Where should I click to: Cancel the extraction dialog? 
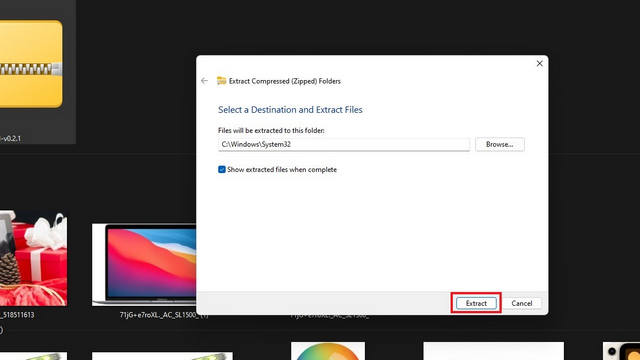click(x=522, y=303)
